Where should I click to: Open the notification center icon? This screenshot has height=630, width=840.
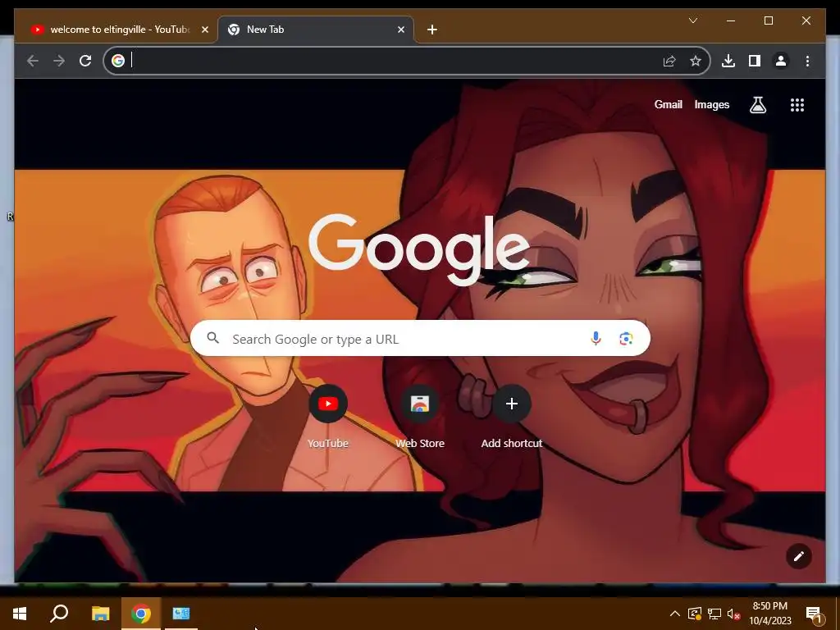[x=815, y=615]
